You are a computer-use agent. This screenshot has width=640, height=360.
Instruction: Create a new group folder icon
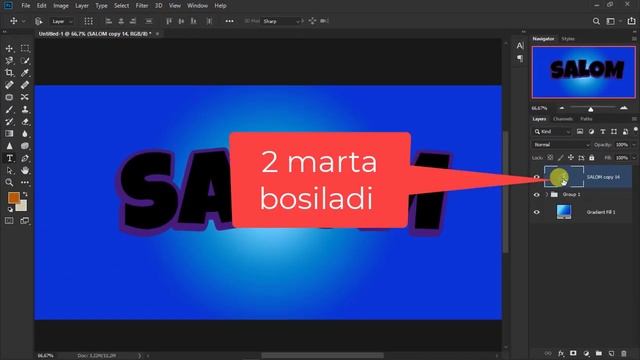pyautogui.click(x=599, y=353)
